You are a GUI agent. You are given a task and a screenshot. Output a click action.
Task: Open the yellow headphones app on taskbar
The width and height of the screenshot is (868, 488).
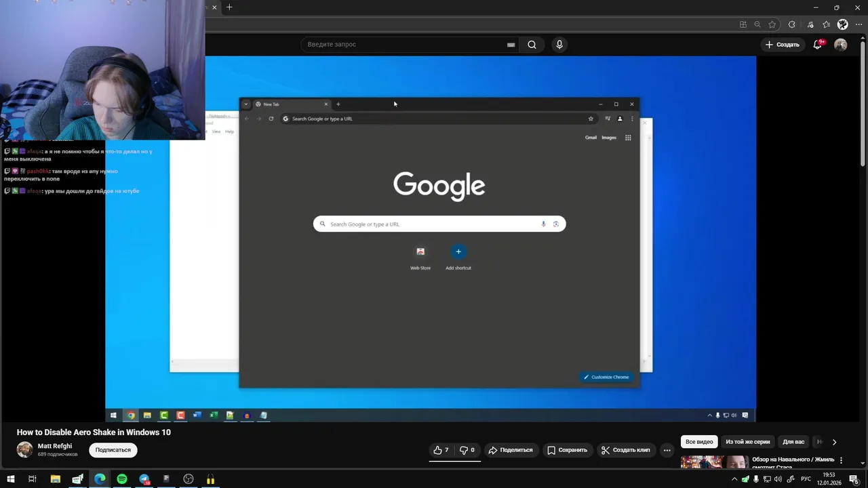point(211,479)
